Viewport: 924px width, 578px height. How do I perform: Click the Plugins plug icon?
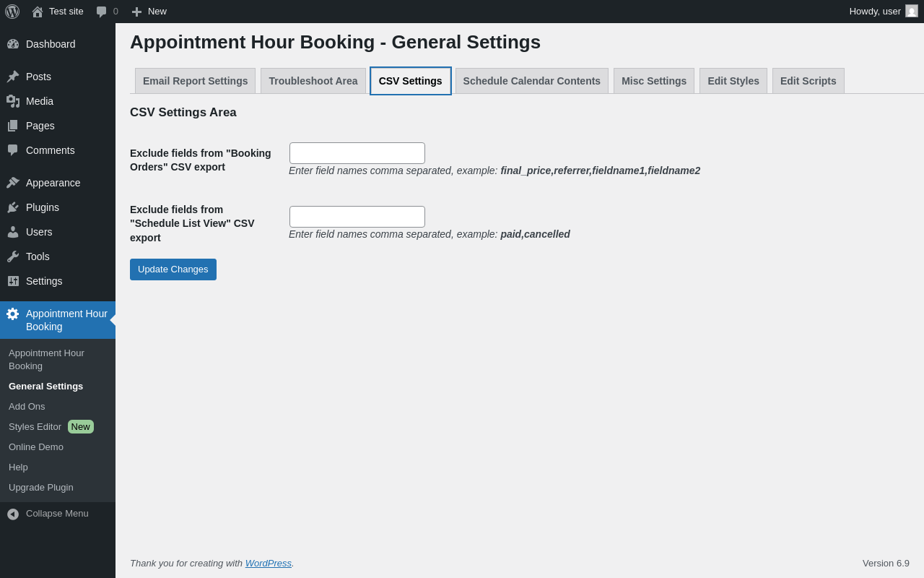pyautogui.click(x=13, y=207)
